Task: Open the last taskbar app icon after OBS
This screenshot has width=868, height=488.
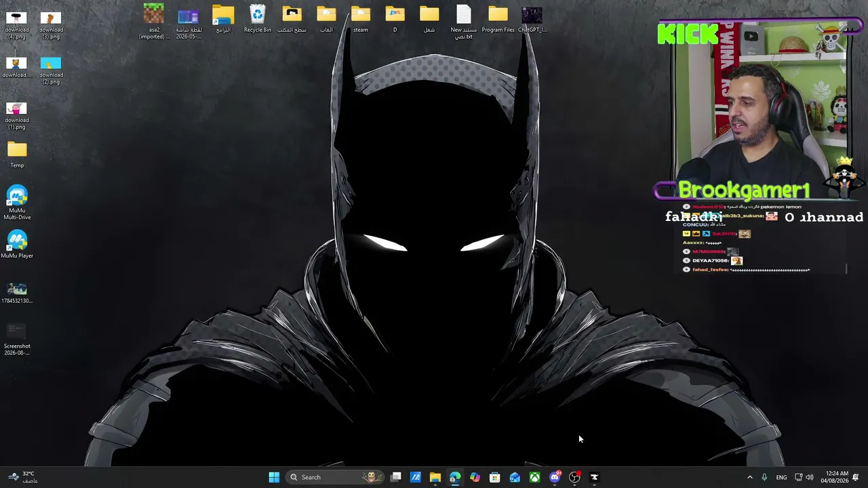Action: pyautogui.click(x=594, y=477)
